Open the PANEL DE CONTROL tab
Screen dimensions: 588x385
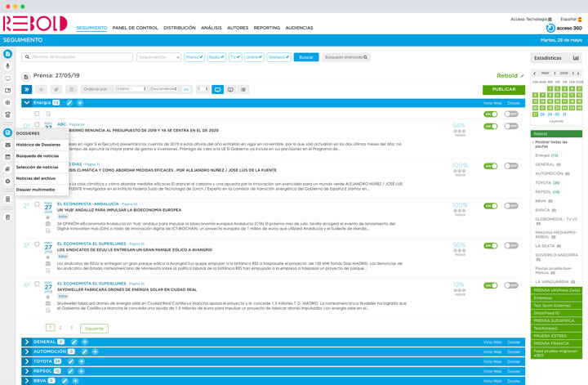[x=135, y=28]
